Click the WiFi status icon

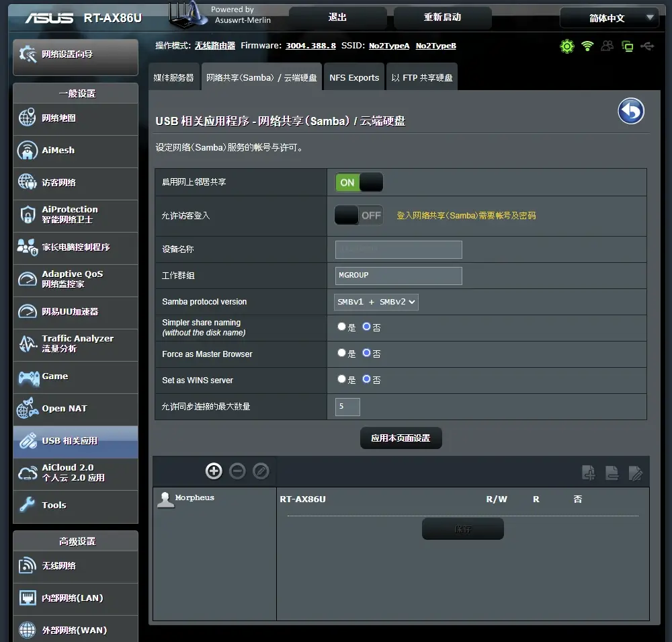[x=587, y=46]
